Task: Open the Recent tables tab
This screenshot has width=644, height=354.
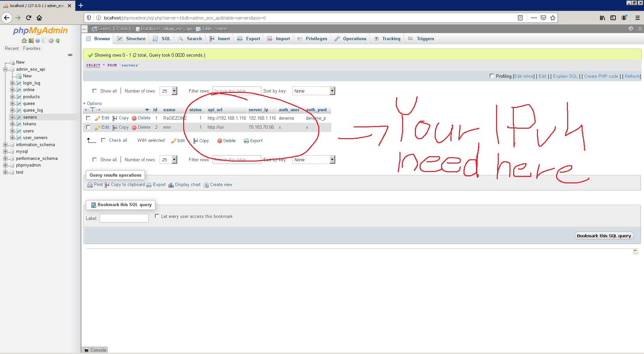Action: point(12,49)
